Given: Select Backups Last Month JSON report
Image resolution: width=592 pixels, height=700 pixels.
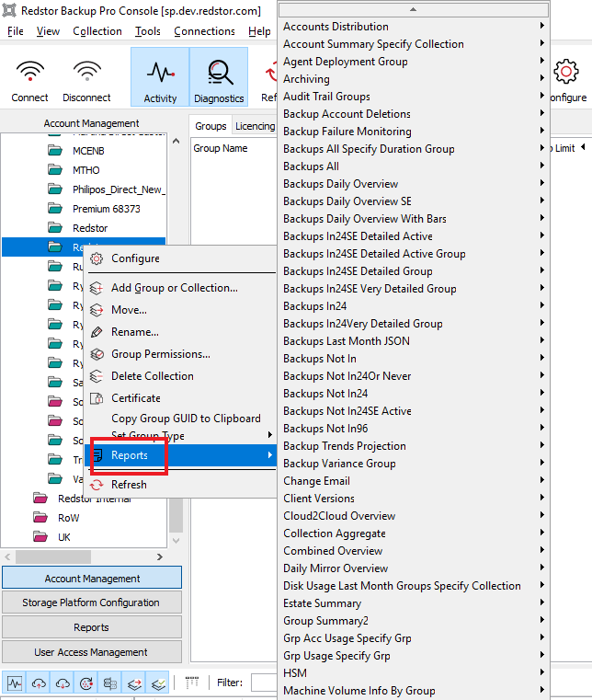Looking at the screenshot, I should pyautogui.click(x=413, y=340).
